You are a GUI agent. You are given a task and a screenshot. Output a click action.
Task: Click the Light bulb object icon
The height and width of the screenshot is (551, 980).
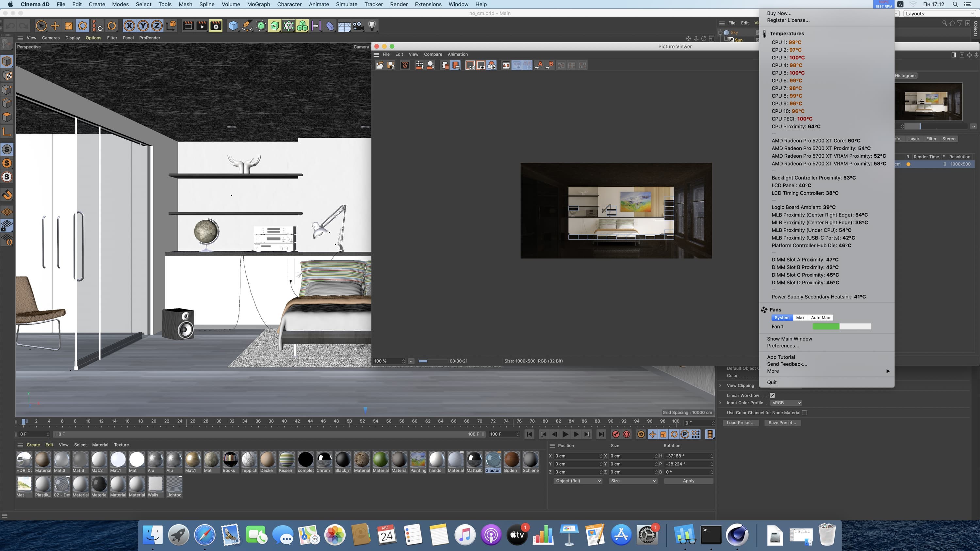pyautogui.click(x=372, y=26)
